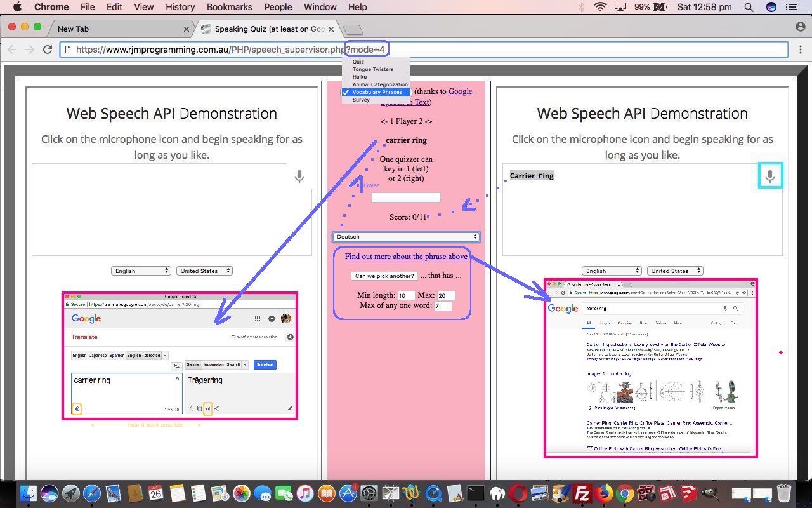Click the copy translation icon
This screenshot has height=508, width=812.
199,408
